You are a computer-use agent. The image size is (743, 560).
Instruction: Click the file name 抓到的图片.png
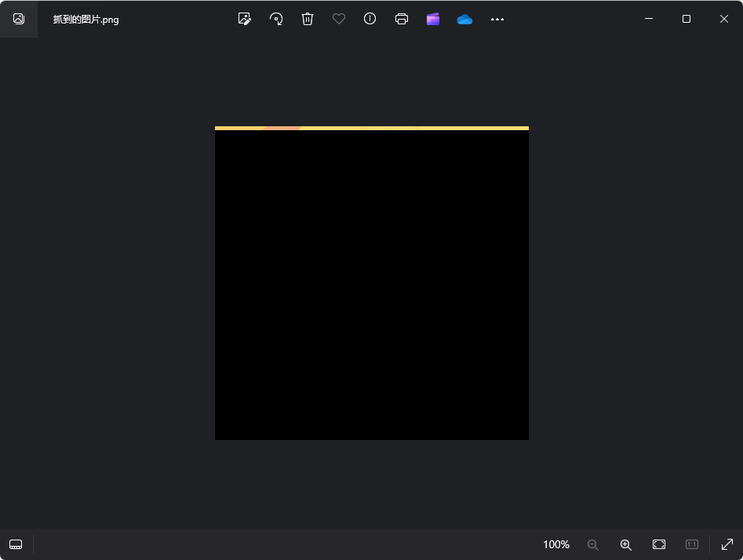click(86, 20)
